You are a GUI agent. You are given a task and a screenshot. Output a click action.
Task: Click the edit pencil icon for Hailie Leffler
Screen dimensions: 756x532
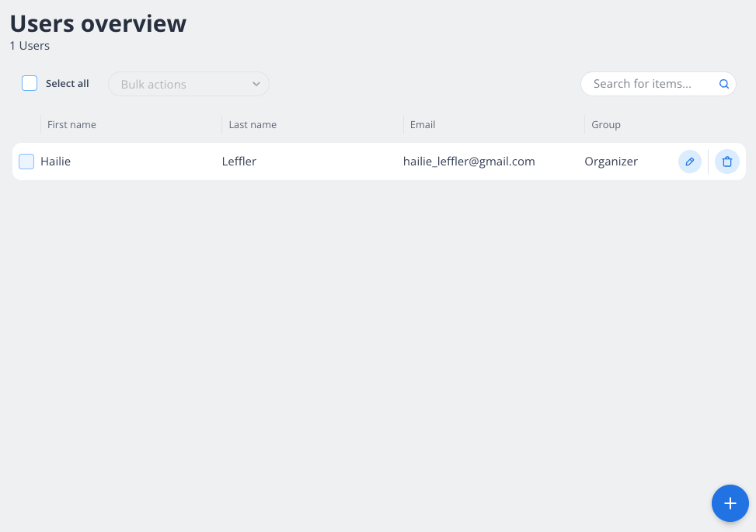pyautogui.click(x=689, y=162)
